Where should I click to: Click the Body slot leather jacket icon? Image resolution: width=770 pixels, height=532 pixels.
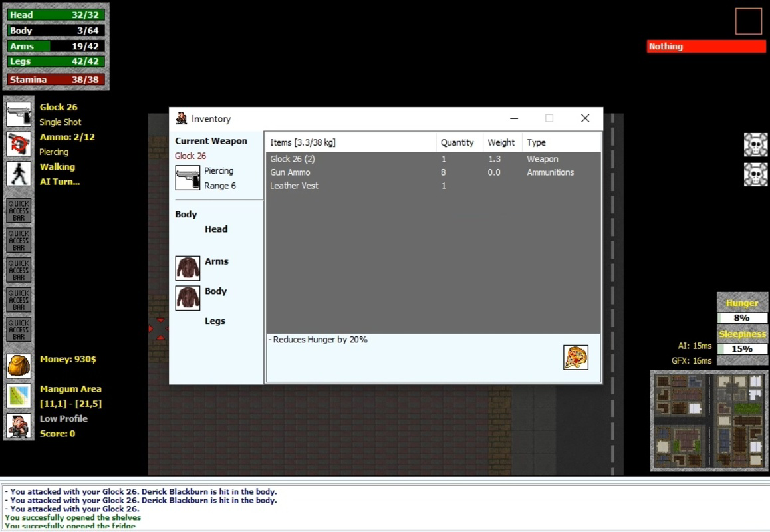(x=188, y=298)
